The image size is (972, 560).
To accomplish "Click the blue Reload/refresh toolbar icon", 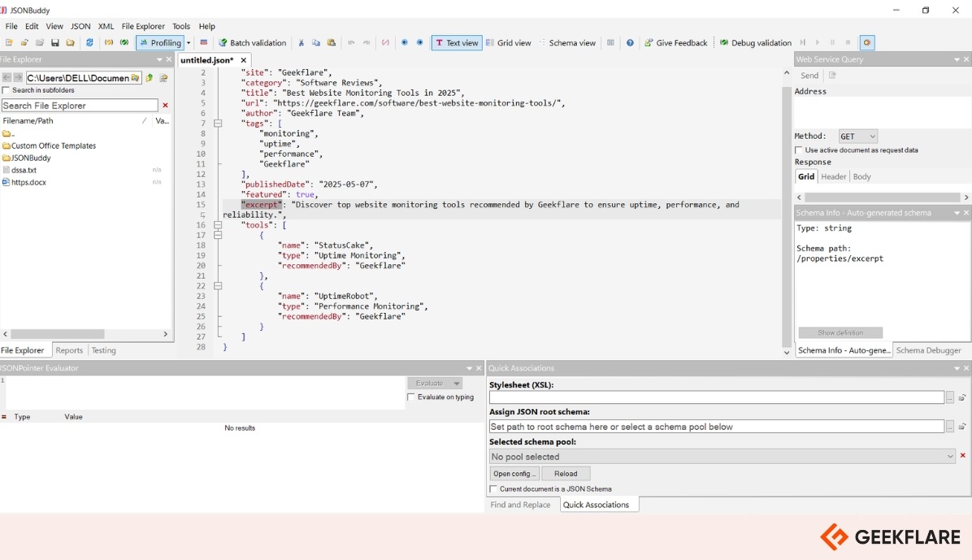I will click(89, 43).
